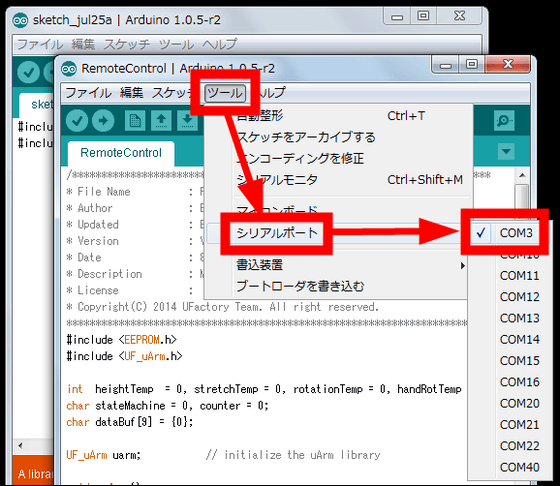
Task: Choose COM16 from the serial port list
Action: (x=519, y=382)
